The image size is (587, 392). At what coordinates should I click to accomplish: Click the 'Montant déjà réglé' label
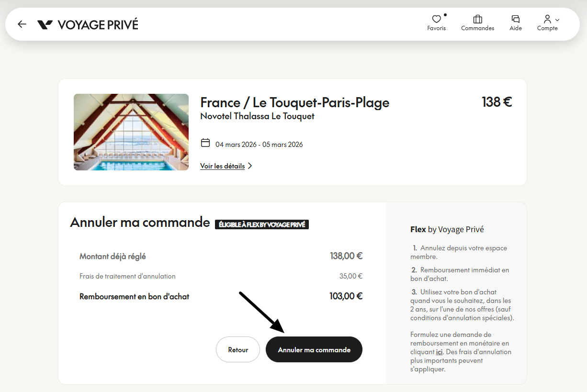[x=113, y=257]
